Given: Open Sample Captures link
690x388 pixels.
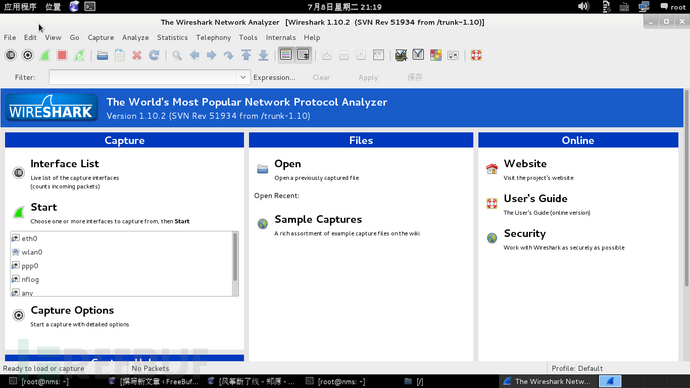Looking at the screenshot, I should point(318,220).
